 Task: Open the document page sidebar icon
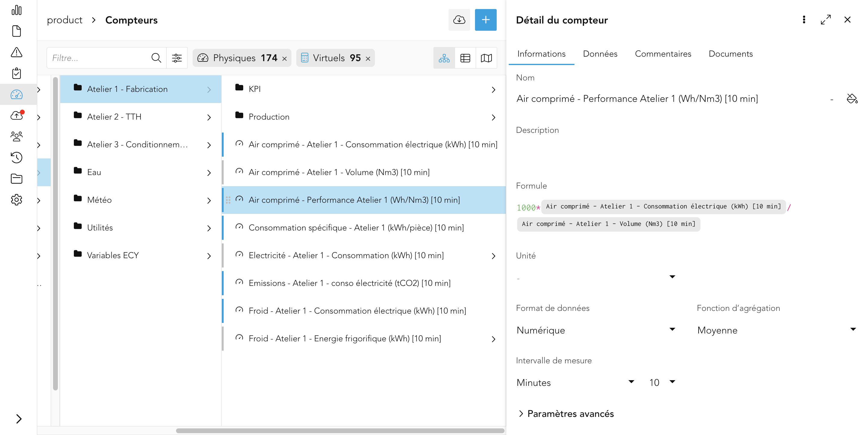coord(17,31)
